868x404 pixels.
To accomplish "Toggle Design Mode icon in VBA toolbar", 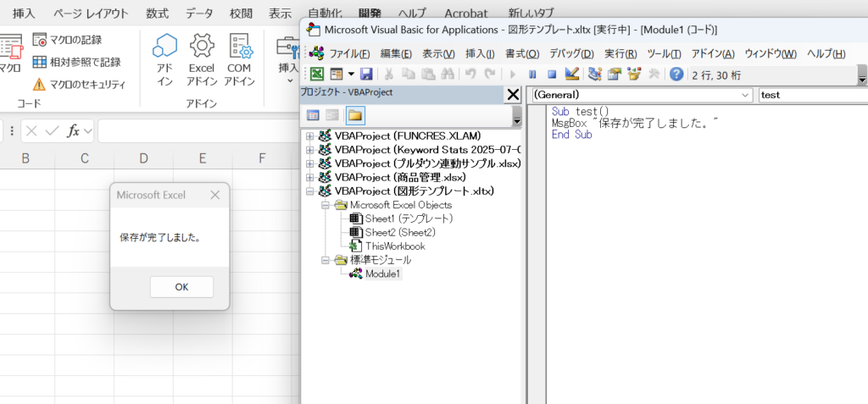I will click(571, 75).
